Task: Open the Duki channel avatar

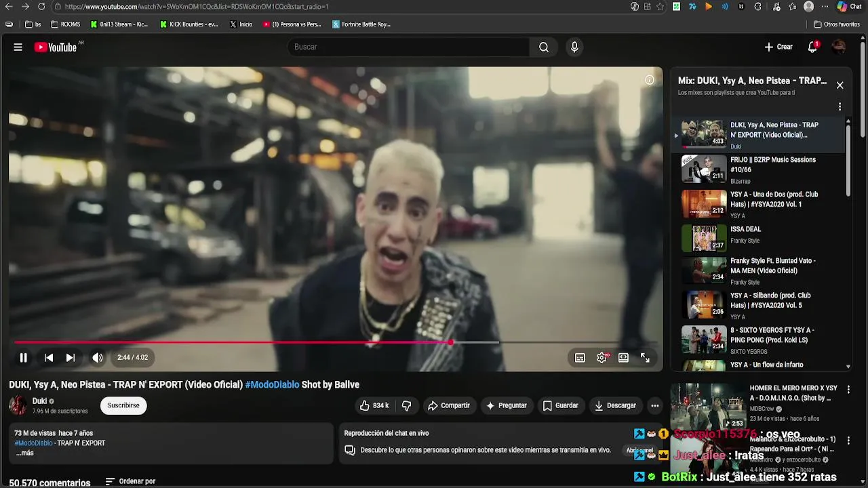Action: (18, 405)
